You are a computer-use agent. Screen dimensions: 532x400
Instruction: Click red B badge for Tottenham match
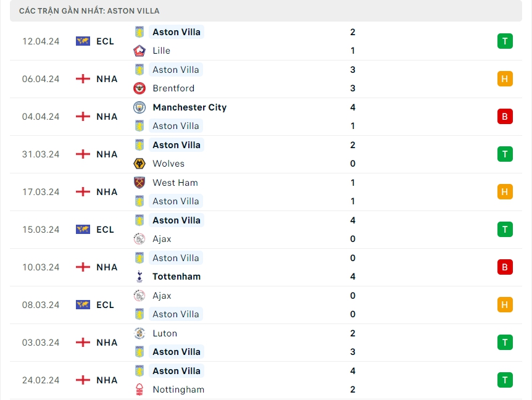[x=505, y=267]
